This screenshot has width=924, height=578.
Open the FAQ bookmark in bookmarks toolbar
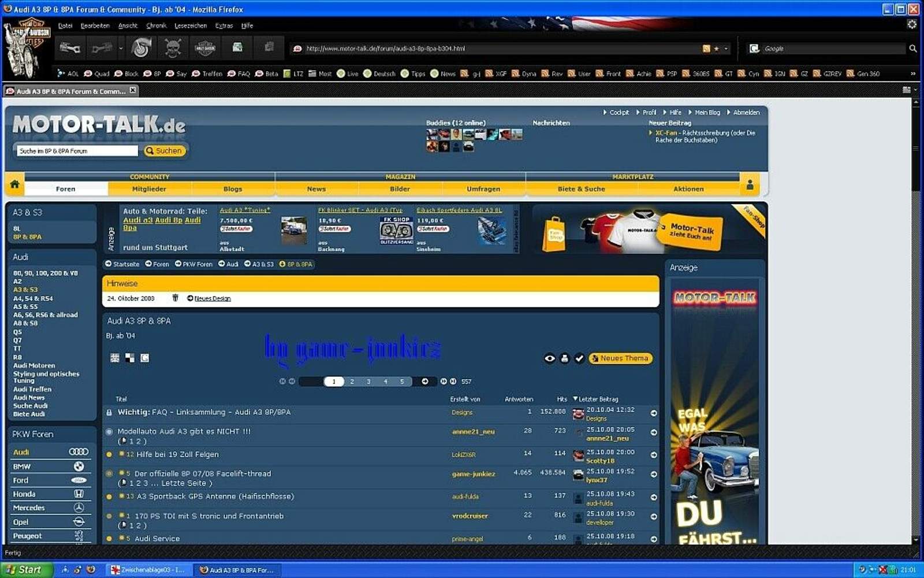(239, 73)
